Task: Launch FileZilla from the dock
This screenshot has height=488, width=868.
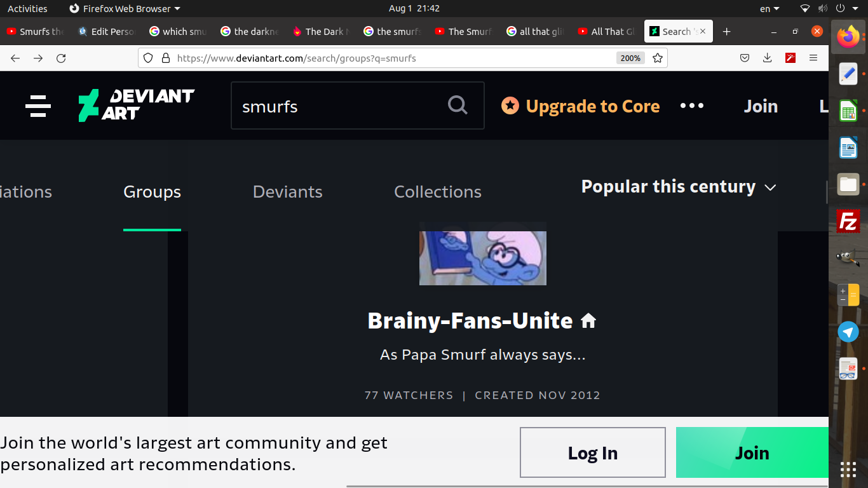Action: click(848, 221)
